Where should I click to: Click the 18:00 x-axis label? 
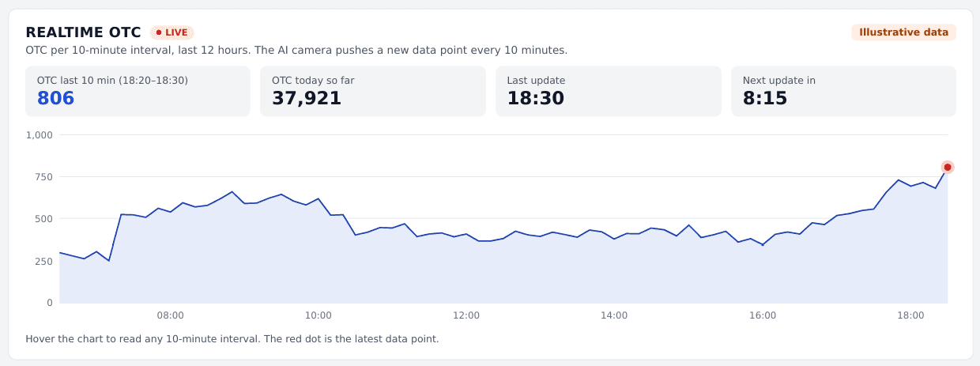(x=910, y=315)
